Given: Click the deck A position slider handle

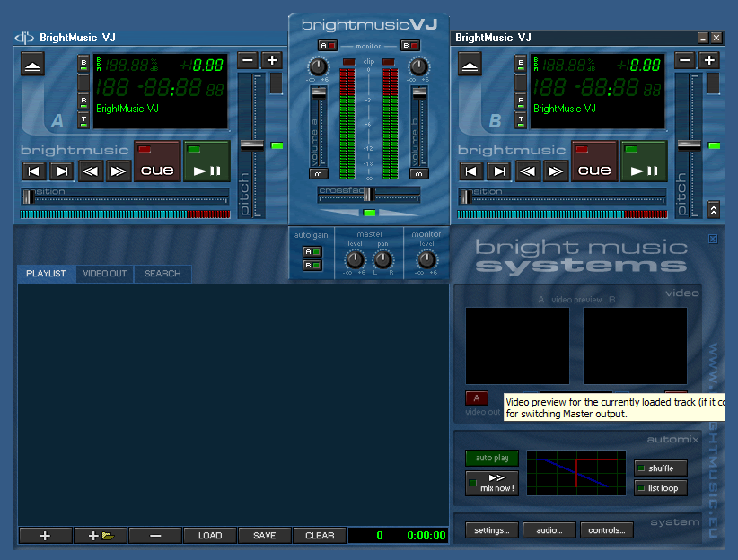Looking at the screenshot, I should [28, 197].
